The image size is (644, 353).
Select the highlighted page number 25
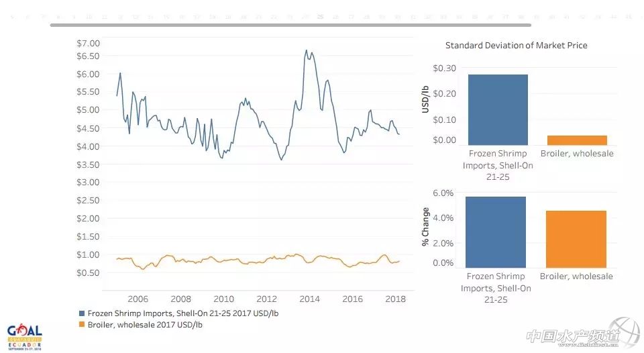pos(320,16)
